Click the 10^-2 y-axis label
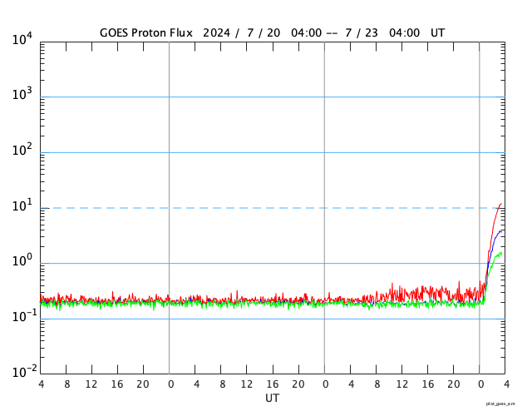 pyautogui.click(x=24, y=372)
